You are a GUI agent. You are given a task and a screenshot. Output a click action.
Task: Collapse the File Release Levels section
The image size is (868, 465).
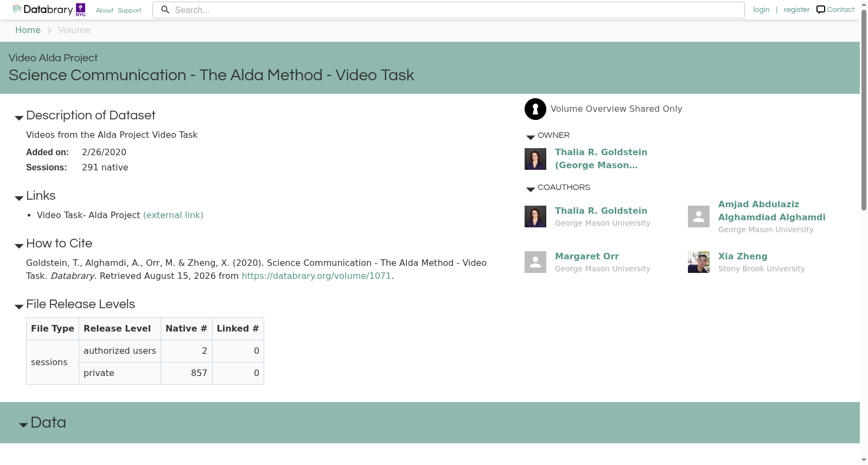click(19, 307)
